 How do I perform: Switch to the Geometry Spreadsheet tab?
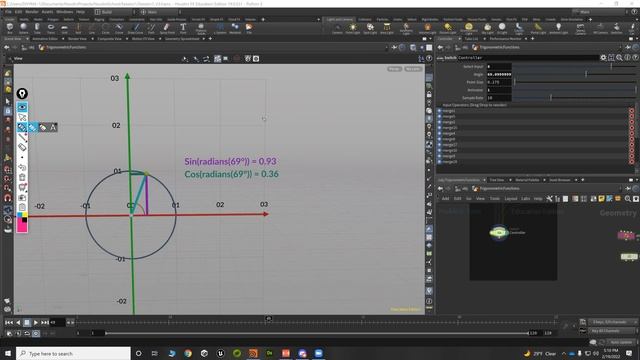(x=182, y=39)
